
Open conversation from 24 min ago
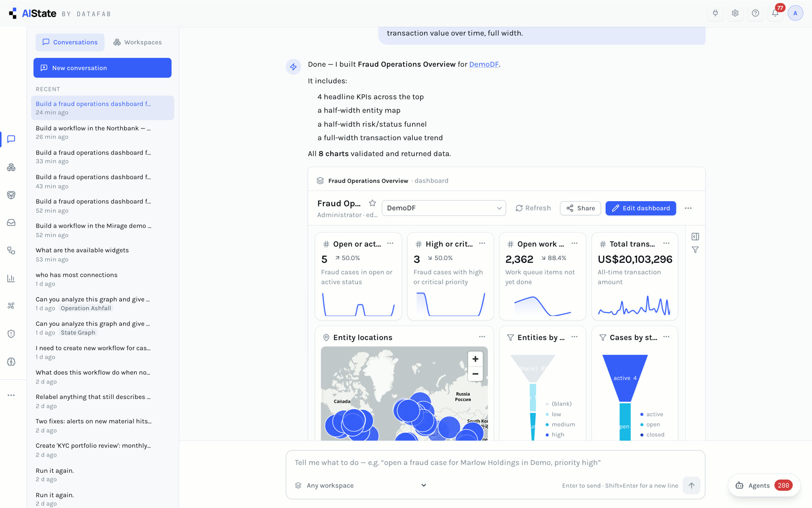coord(102,108)
